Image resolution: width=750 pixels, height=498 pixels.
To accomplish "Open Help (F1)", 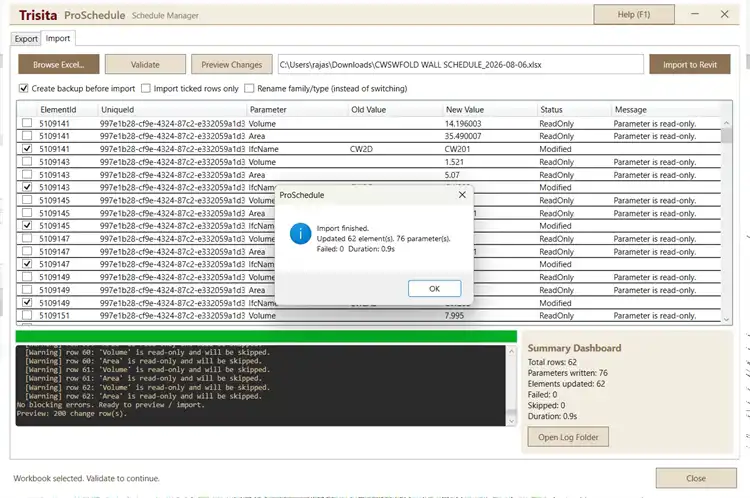I will coord(634,14).
